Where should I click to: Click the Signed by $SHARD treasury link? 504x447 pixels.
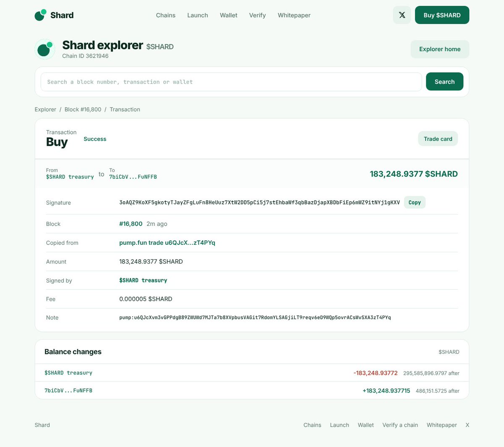[x=143, y=280]
